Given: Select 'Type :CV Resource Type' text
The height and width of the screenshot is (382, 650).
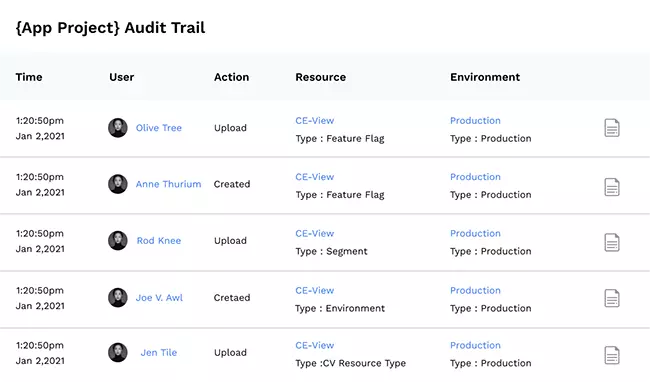Looking at the screenshot, I should coord(351,363).
